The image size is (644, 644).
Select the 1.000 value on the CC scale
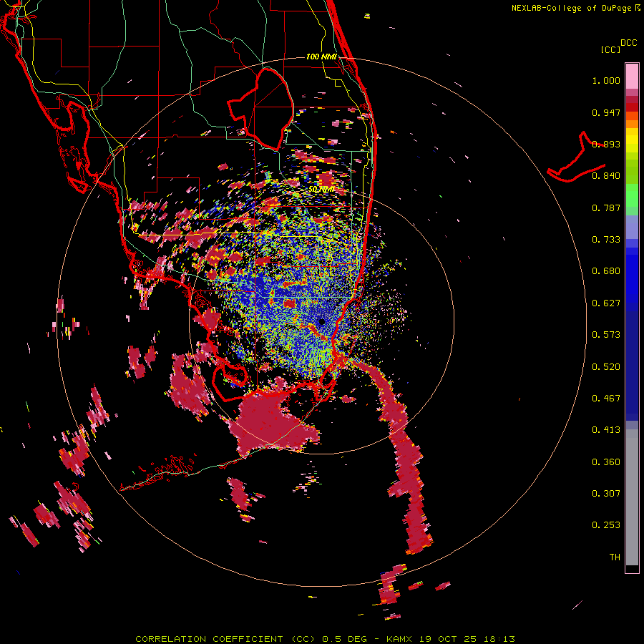[x=606, y=80]
